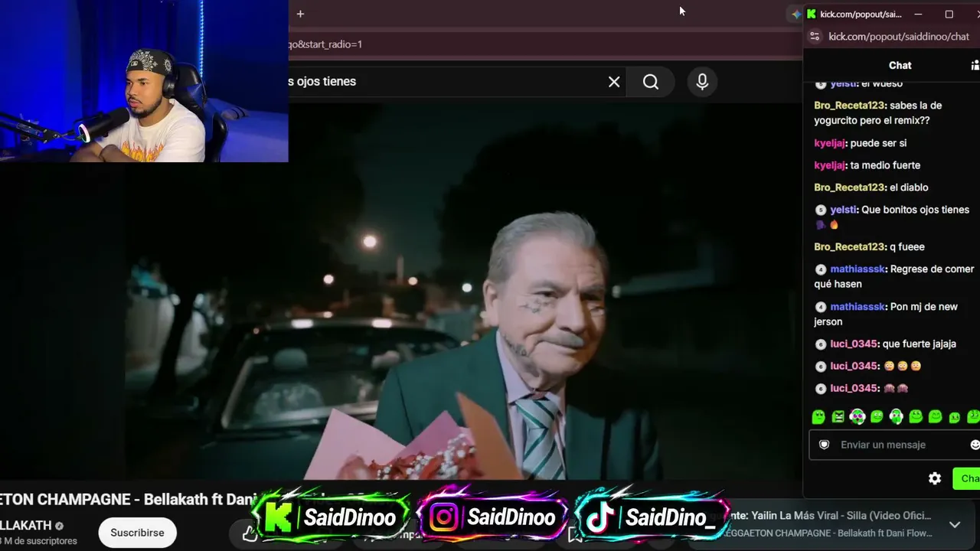
Task: Open mathiasssk's username on 'Regrese de comer'
Action: (x=858, y=269)
